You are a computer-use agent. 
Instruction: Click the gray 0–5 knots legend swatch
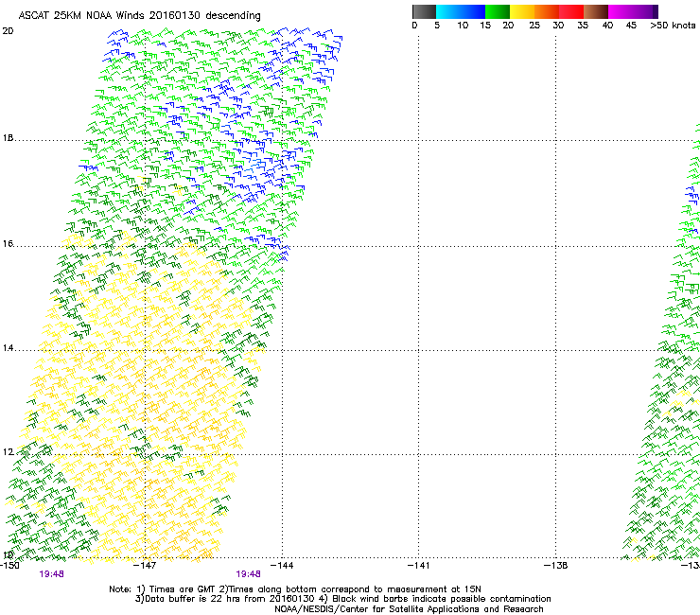click(424, 11)
